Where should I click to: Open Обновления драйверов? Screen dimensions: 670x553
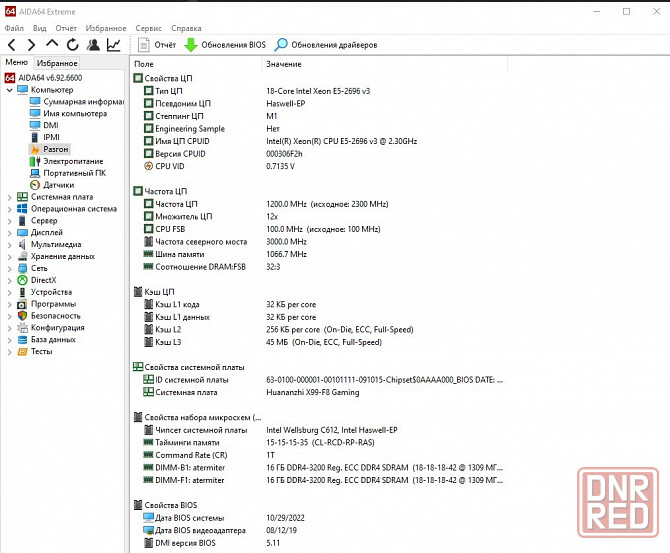pyautogui.click(x=326, y=45)
